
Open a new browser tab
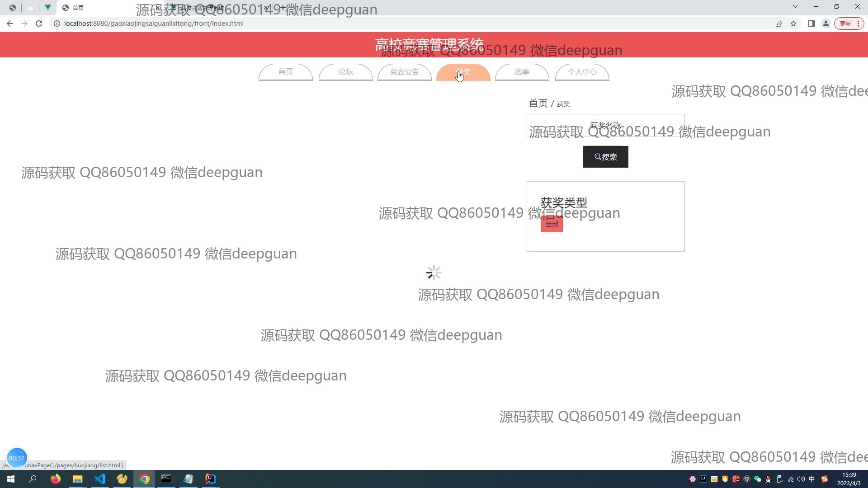pos(283,8)
